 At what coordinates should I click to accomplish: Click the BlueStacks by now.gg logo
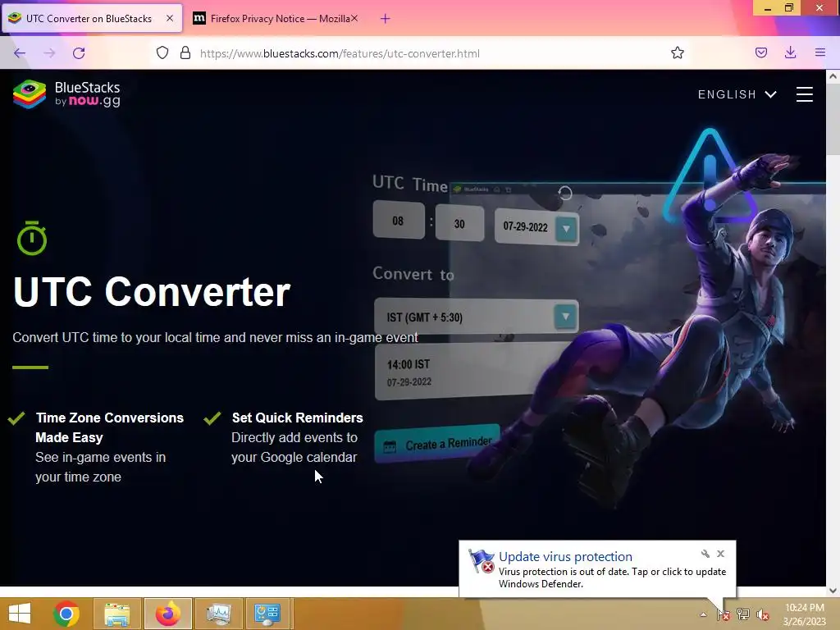tap(66, 94)
